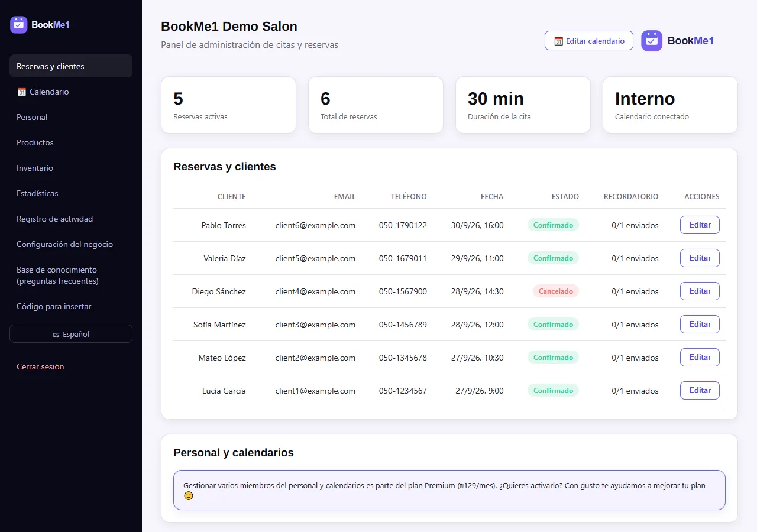Screen dimensions: 757x532
Task: Click the CLIENTE column header
Action: pos(232,197)
